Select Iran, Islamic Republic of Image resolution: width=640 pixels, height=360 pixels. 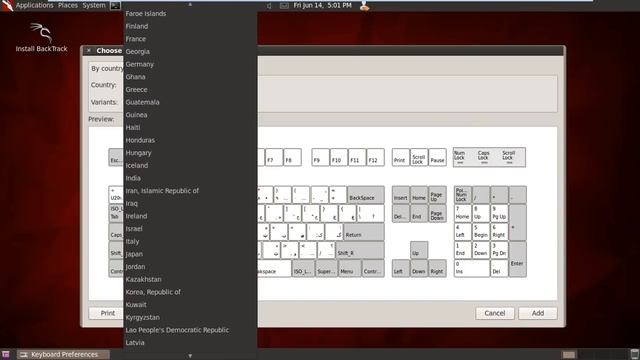[x=190, y=191]
